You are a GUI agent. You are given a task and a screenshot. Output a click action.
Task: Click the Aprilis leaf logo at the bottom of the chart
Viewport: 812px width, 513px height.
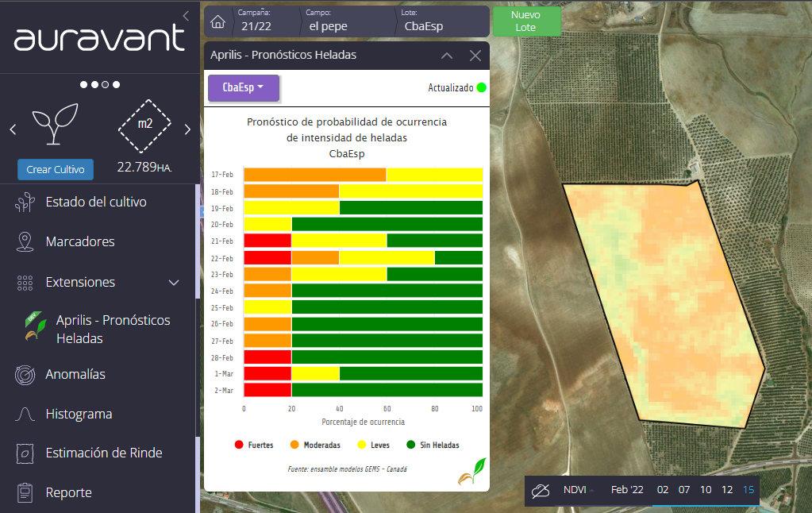point(472,472)
